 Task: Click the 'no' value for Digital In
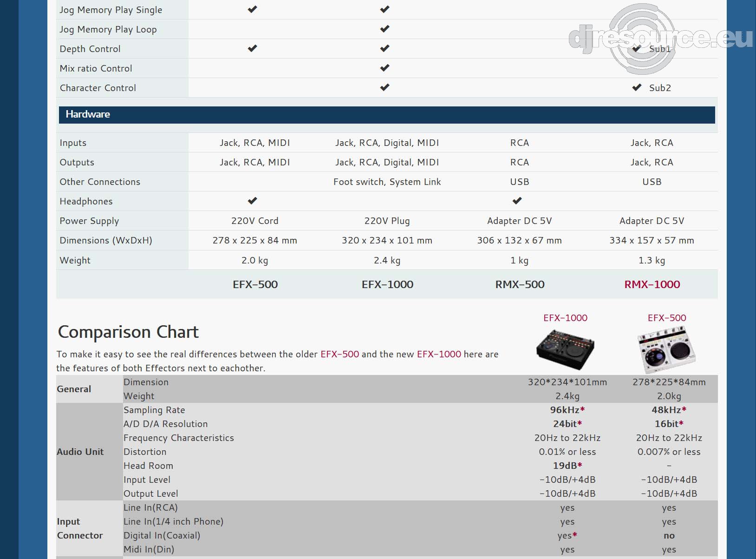(x=669, y=535)
